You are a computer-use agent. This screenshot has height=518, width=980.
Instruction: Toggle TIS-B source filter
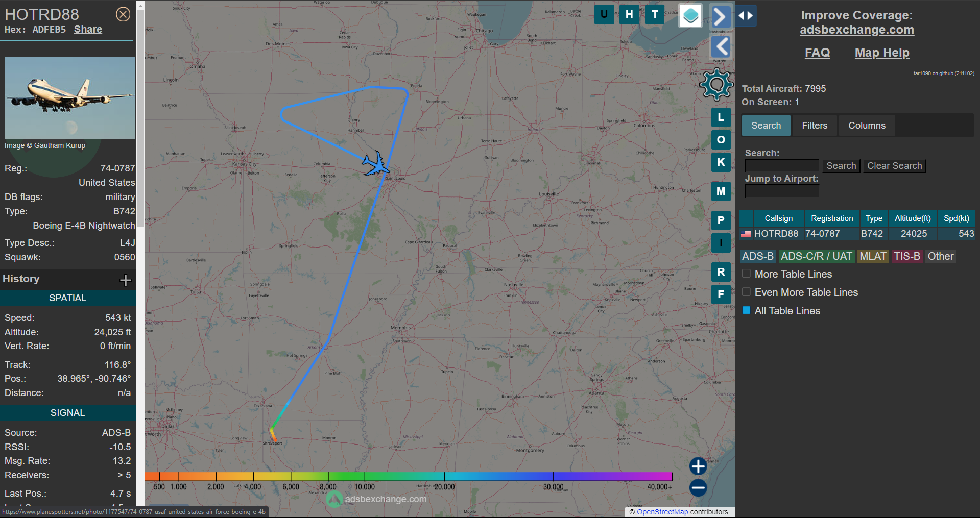coord(907,256)
